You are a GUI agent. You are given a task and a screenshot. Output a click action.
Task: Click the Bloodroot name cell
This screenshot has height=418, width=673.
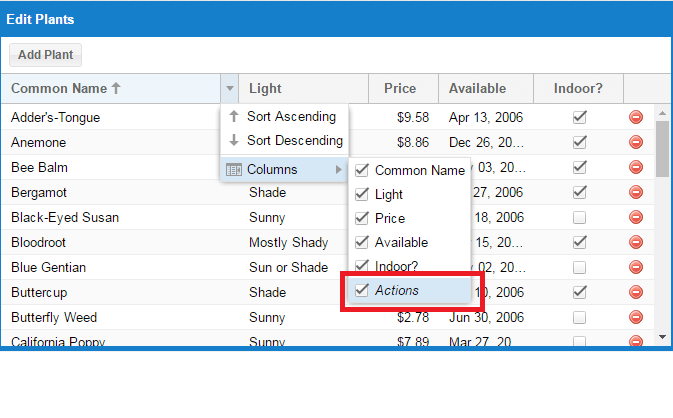(120, 242)
